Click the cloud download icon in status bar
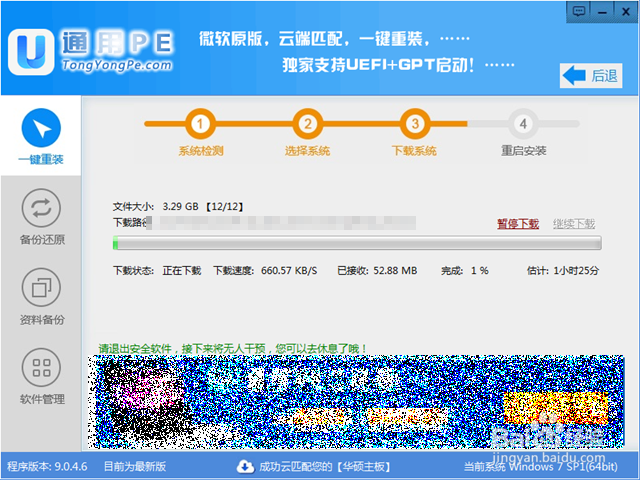 point(245,466)
